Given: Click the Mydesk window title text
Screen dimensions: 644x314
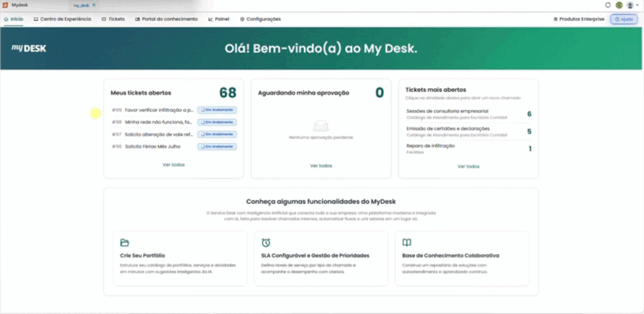Looking at the screenshot, I should point(20,5).
